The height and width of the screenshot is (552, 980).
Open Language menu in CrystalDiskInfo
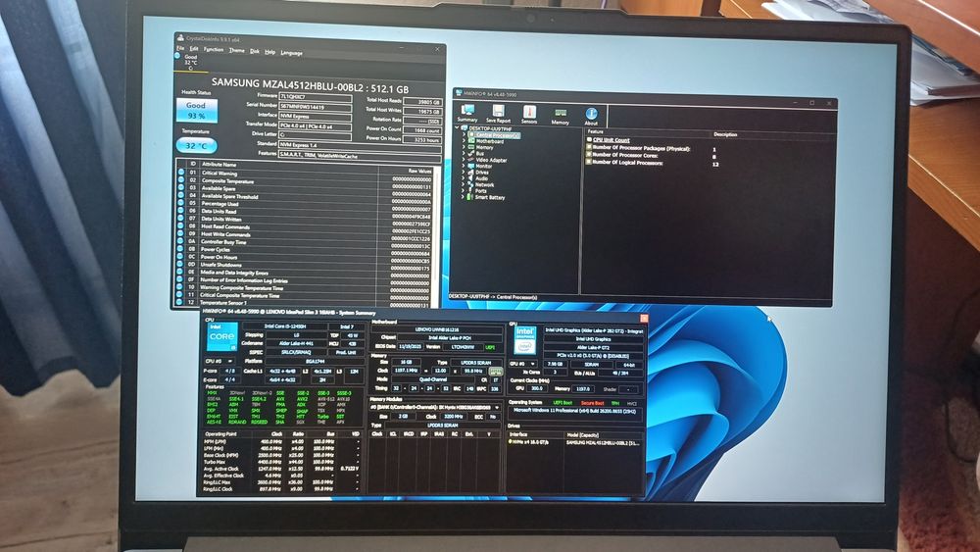point(291,53)
